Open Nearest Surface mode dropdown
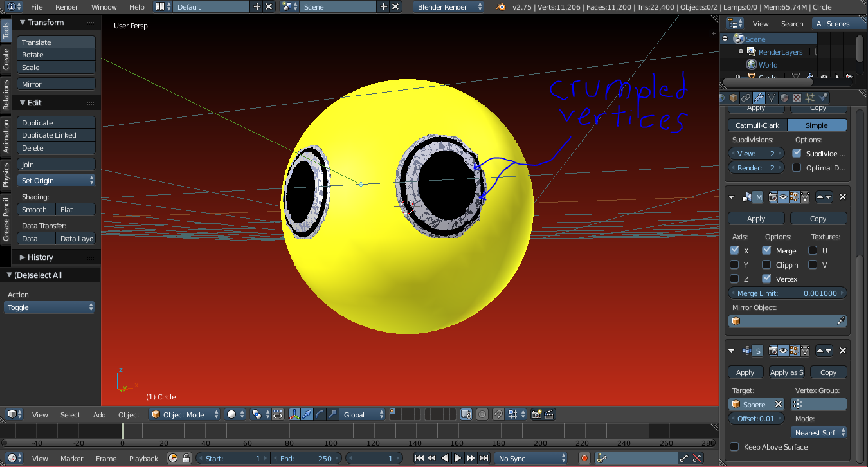The width and height of the screenshot is (868, 467). click(x=819, y=432)
